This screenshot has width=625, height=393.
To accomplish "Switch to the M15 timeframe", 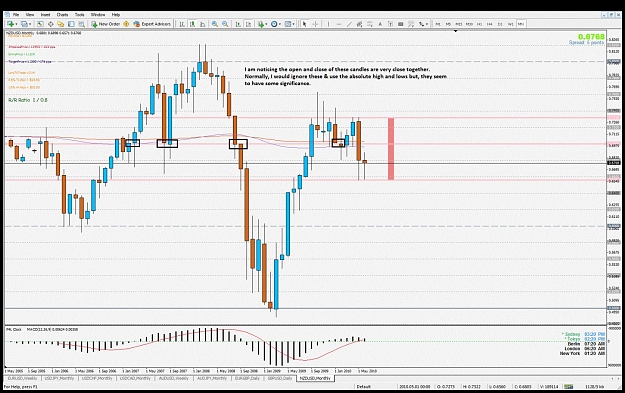I will pyautogui.click(x=459, y=24).
